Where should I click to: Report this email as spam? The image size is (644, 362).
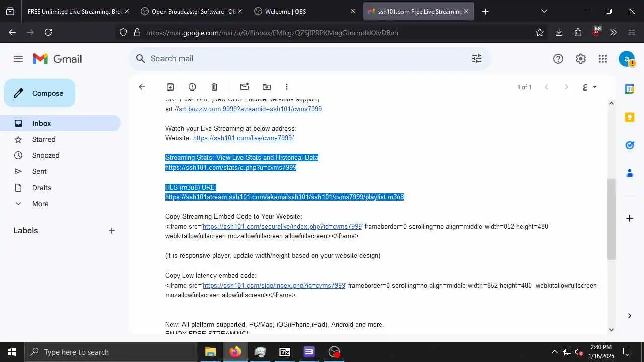(192, 87)
